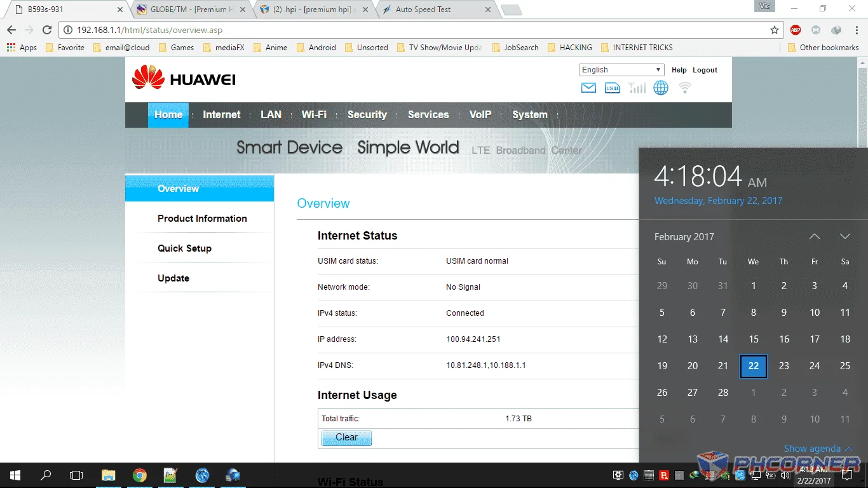Viewport: 868px width, 488px height.
Task: View the signal strength bars icon
Action: coord(637,88)
